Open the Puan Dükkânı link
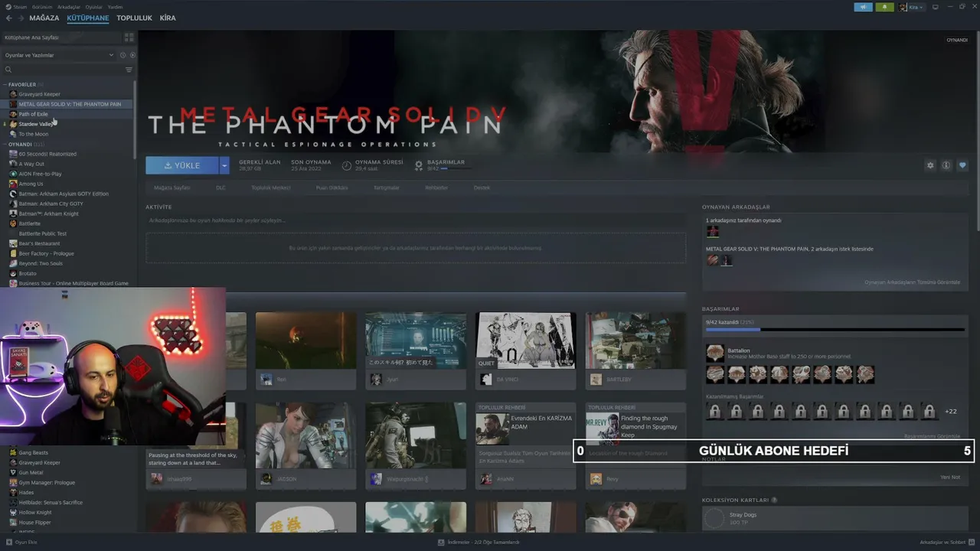 tap(332, 187)
